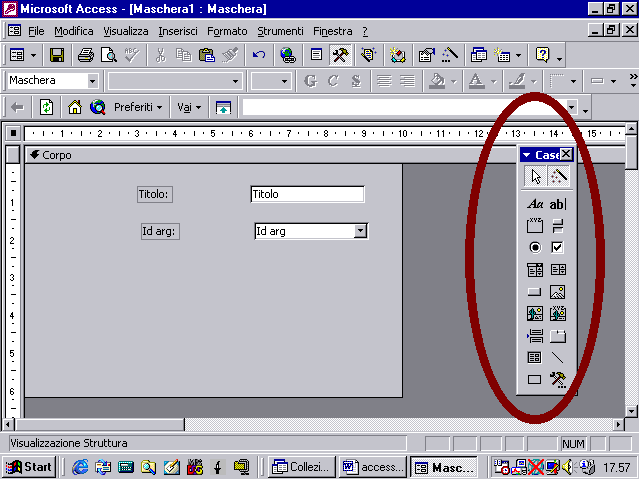
Task: Click the Print icon in toolbar
Action: (86, 55)
